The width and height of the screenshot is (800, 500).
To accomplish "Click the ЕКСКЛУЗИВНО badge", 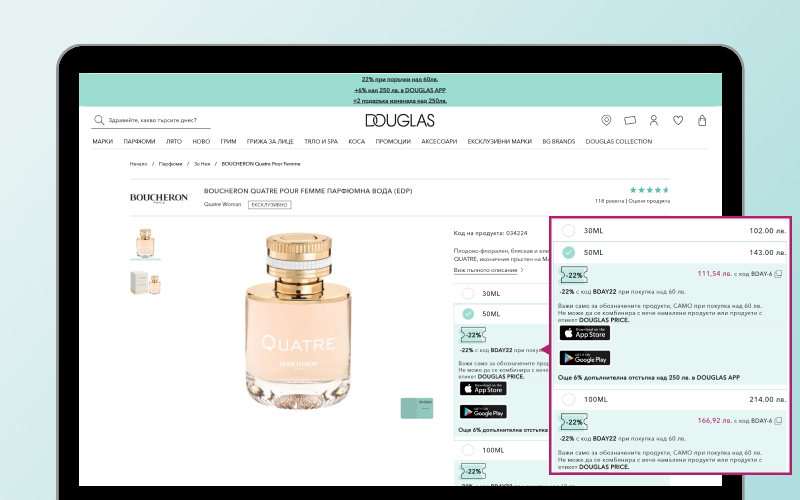I will pos(269,205).
